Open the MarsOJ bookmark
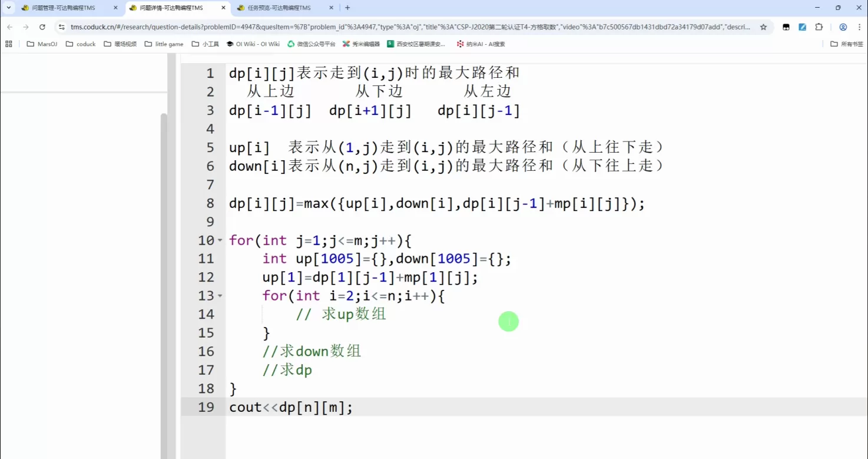The image size is (868, 459). point(42,44)
